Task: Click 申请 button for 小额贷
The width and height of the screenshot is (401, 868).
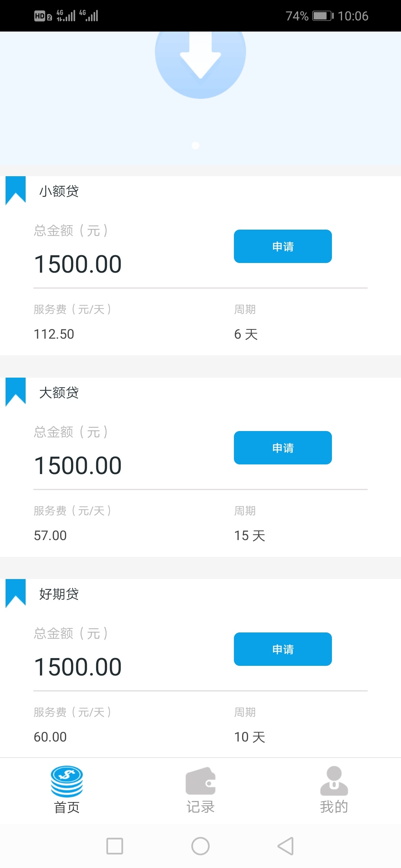Action: pos(283,246)
